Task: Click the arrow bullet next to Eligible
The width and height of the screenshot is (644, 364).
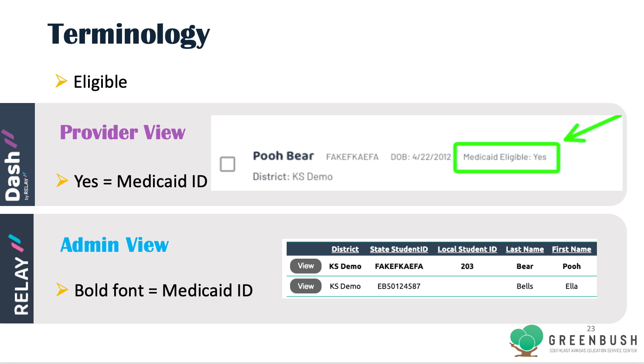Action: point(61,81)
